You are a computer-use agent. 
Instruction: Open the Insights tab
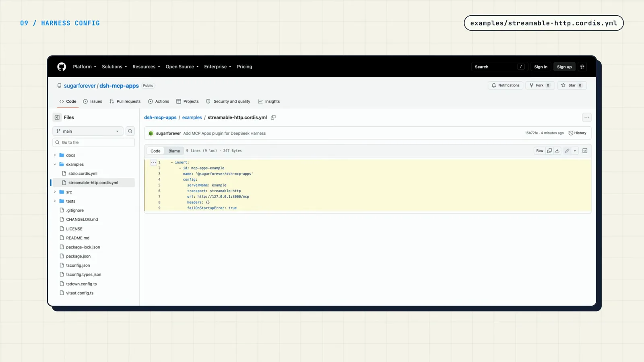[269, 101]
